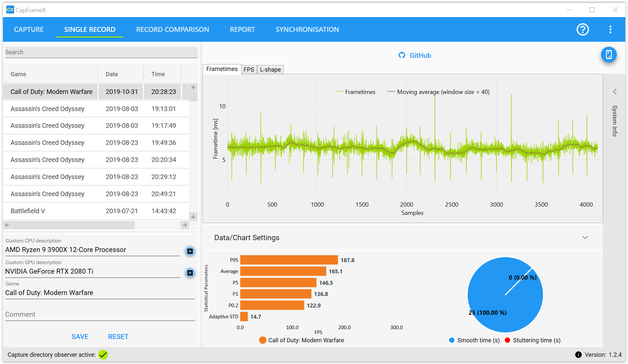Select the SINGLE RECORD tab

click(x=90, y=30)
